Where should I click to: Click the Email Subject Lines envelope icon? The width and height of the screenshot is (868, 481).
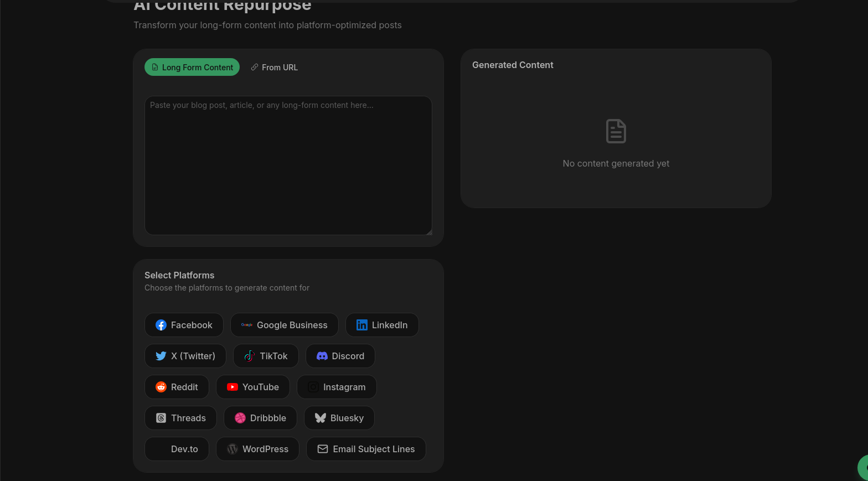(323, 449)
